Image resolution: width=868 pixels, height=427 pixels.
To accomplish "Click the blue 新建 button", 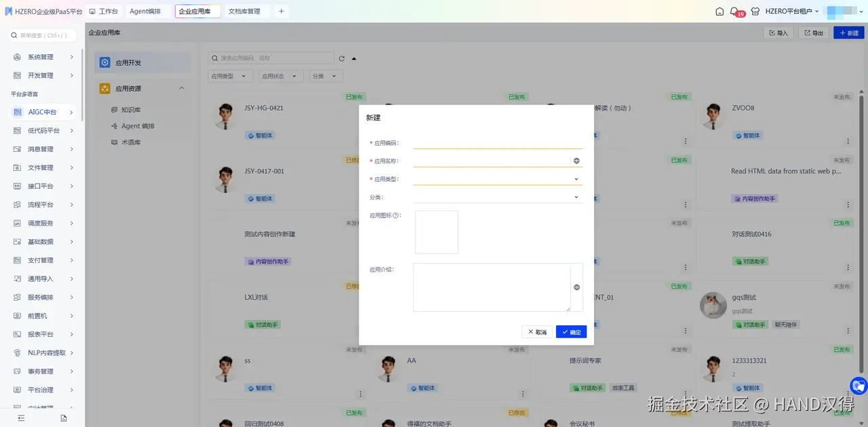I will [x=849, y=33].
